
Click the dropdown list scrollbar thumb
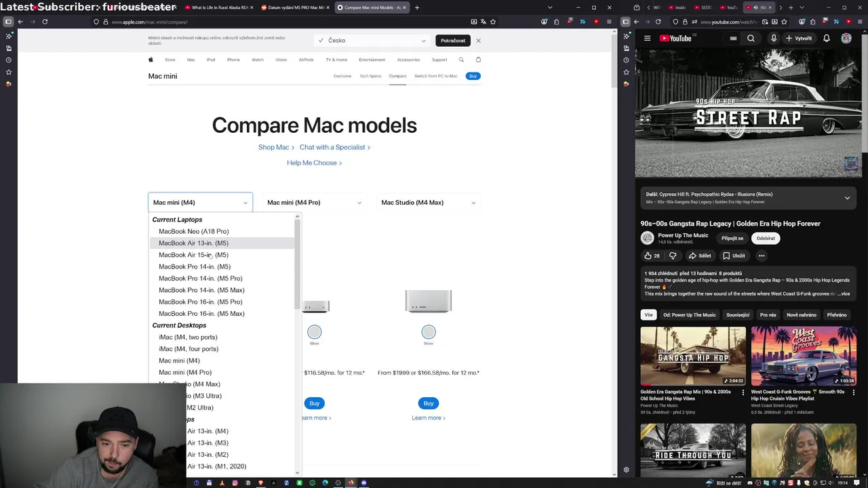(297, 264)
